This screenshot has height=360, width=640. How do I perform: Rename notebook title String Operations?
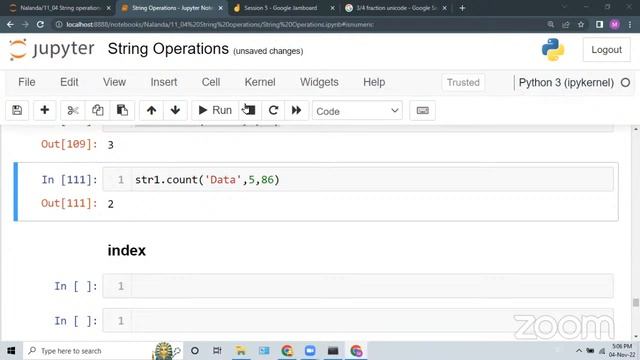click(x=168, y=49)
